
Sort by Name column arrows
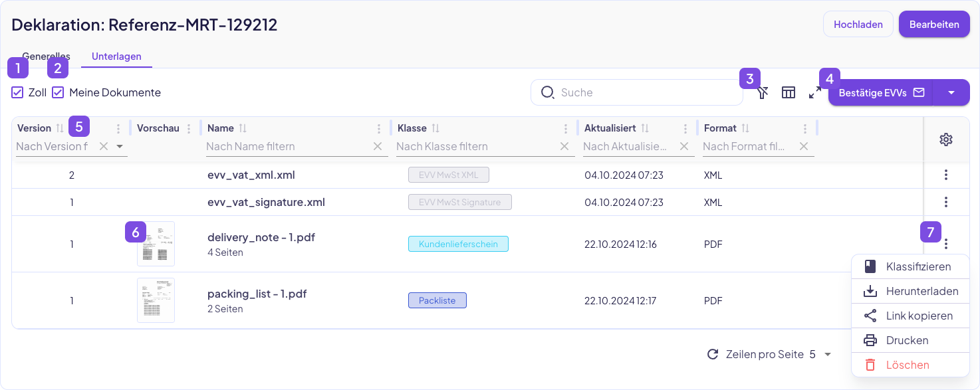coord(243,128)
